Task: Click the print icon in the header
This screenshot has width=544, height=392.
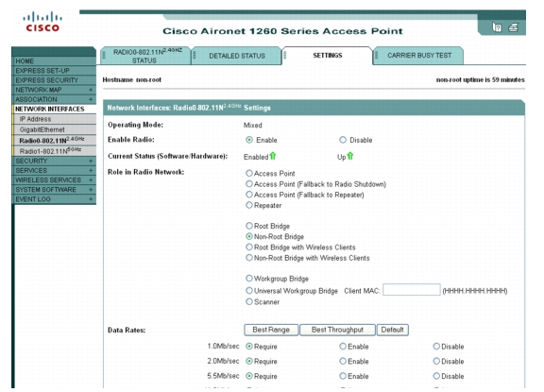Action: 514,27
